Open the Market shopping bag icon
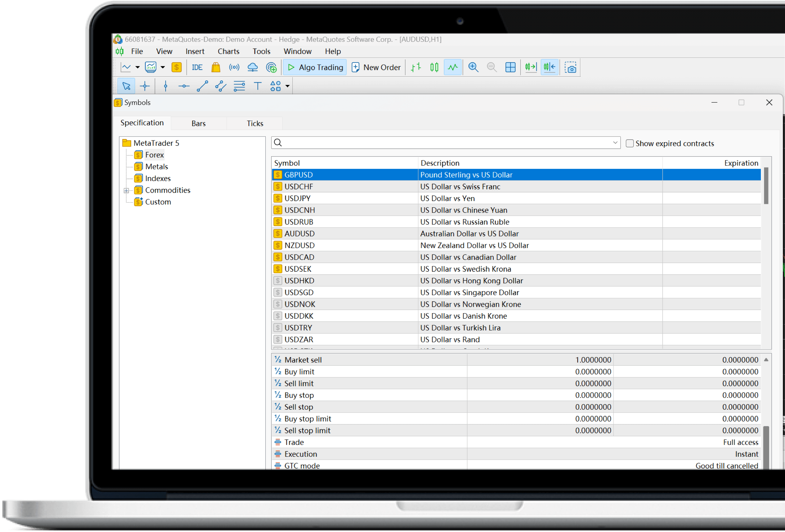Viewport: 785px width, 532px height. (x=216, y=67)
